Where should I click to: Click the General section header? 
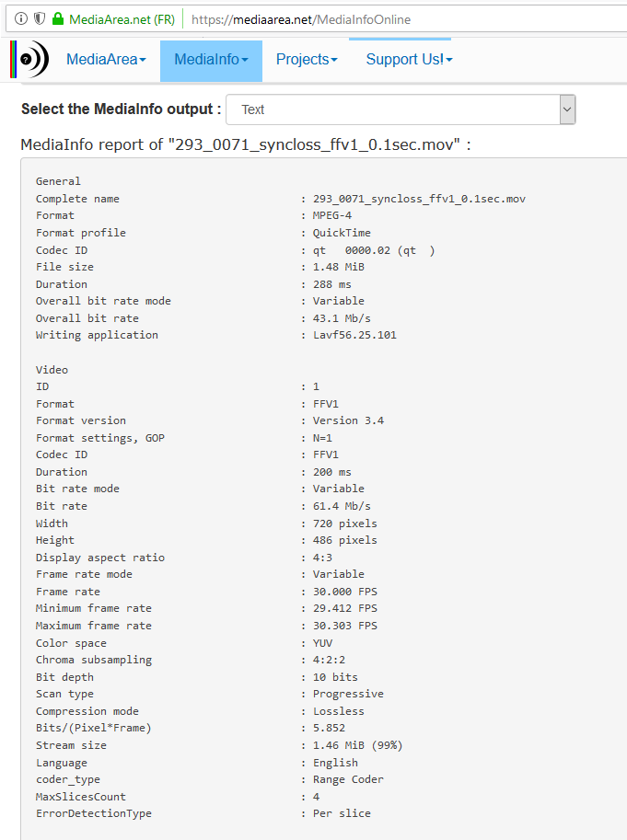(58, 181)
